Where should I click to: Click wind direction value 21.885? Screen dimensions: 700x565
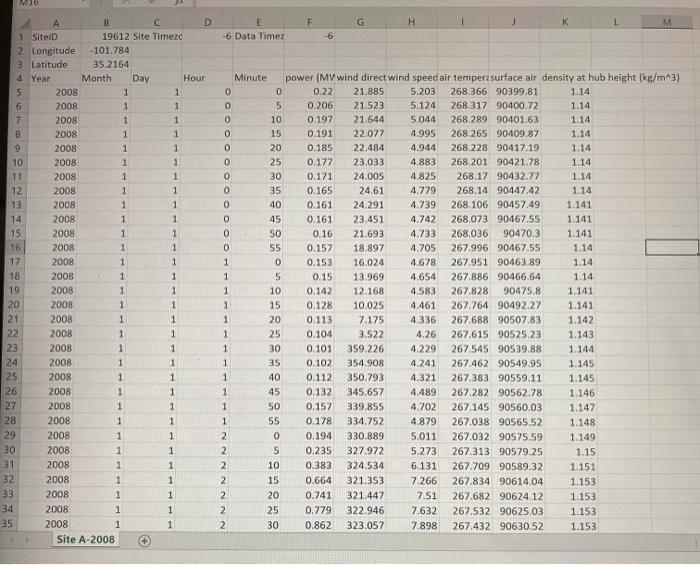(x=360, y=92)
